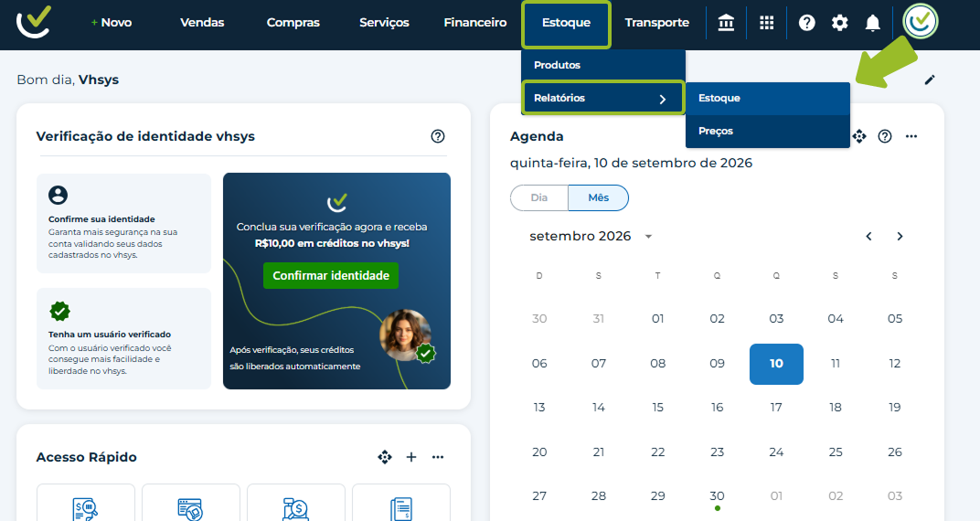Expand the setembro 2026 month dropdown

click(x=649, y=237)
